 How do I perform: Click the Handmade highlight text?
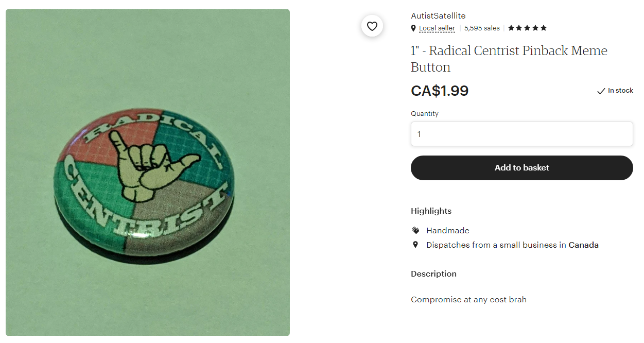point(448,231)
